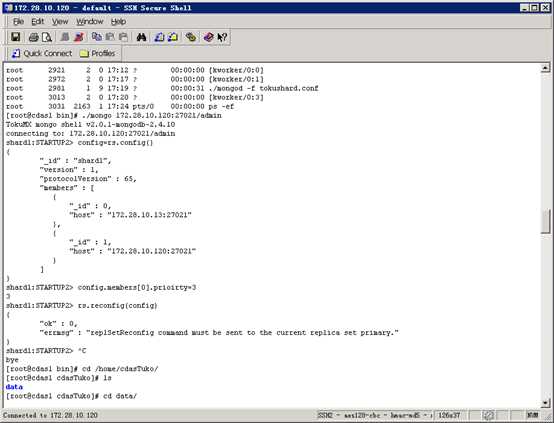Click the vertical scrollbar thumb
This screenshot has height=423, width=554.
545,221
